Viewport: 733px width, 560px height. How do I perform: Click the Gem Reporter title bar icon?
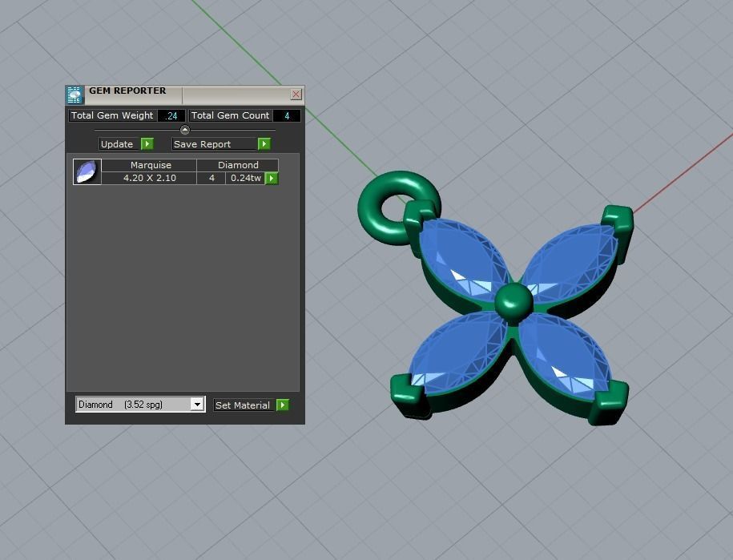[x=75, y=95]
